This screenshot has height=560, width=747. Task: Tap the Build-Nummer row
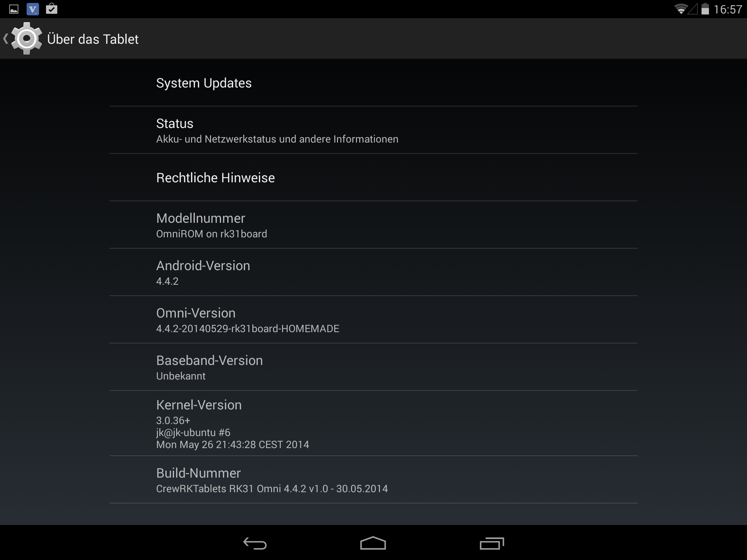[x=373, y=480]
